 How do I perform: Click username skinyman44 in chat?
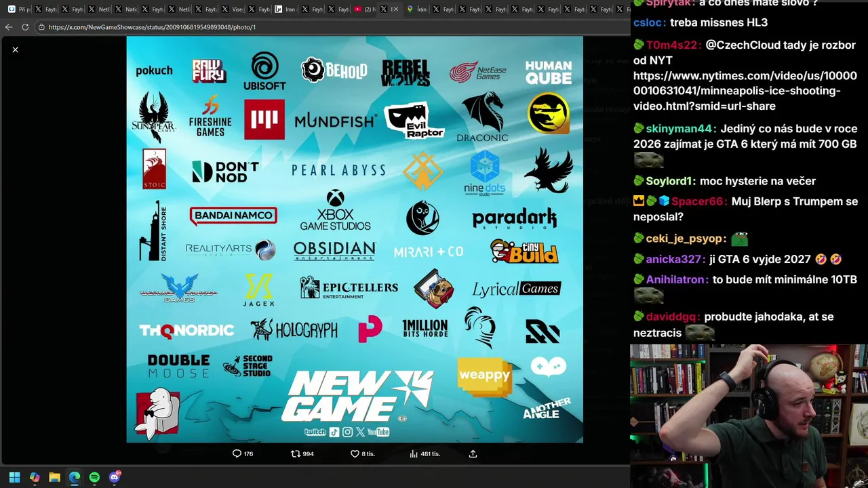678,129
